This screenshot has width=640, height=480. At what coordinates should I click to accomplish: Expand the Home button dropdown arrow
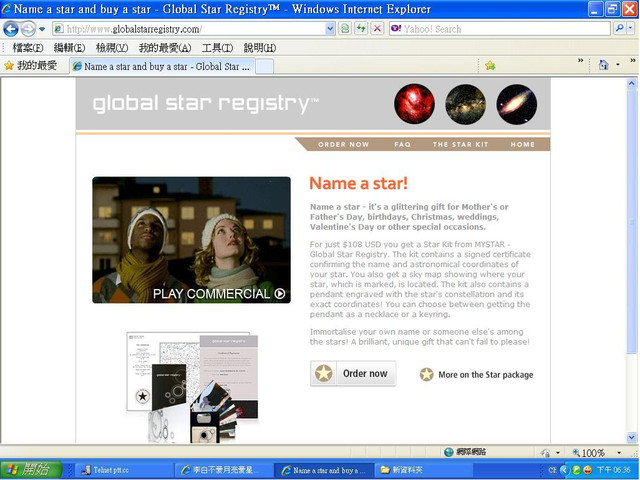[x=618, y=65]
